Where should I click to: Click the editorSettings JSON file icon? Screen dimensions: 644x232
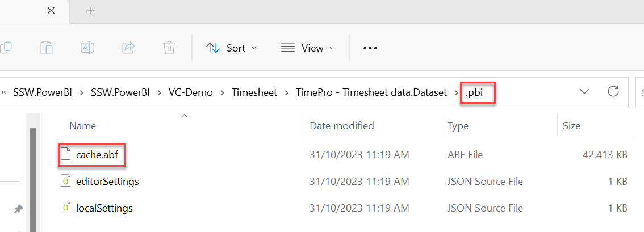pyautogui.click(x=65, y=182)
